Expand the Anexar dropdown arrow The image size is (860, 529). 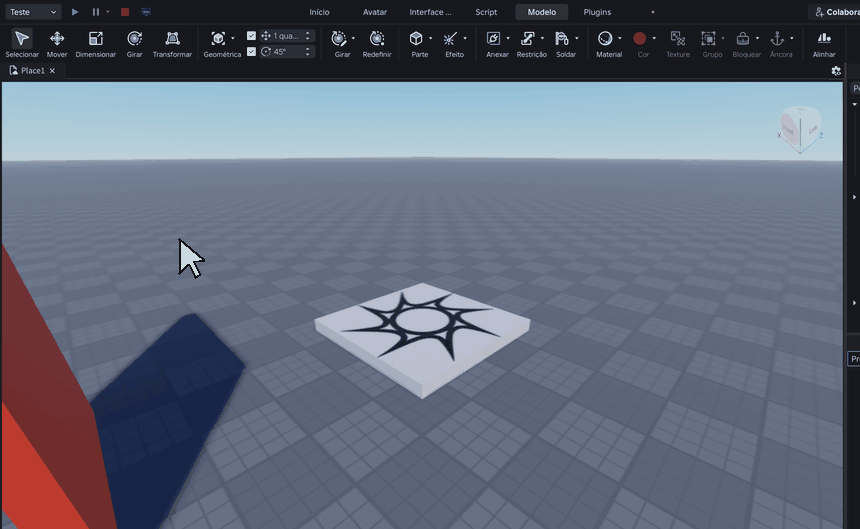(x=507, y=38)
